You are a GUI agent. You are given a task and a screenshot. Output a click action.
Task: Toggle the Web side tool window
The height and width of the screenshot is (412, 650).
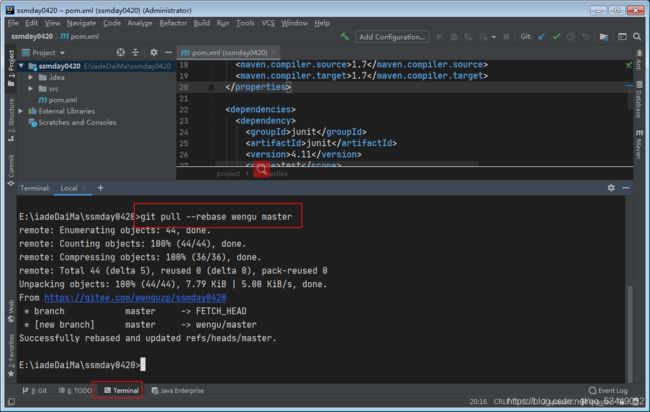11,312
